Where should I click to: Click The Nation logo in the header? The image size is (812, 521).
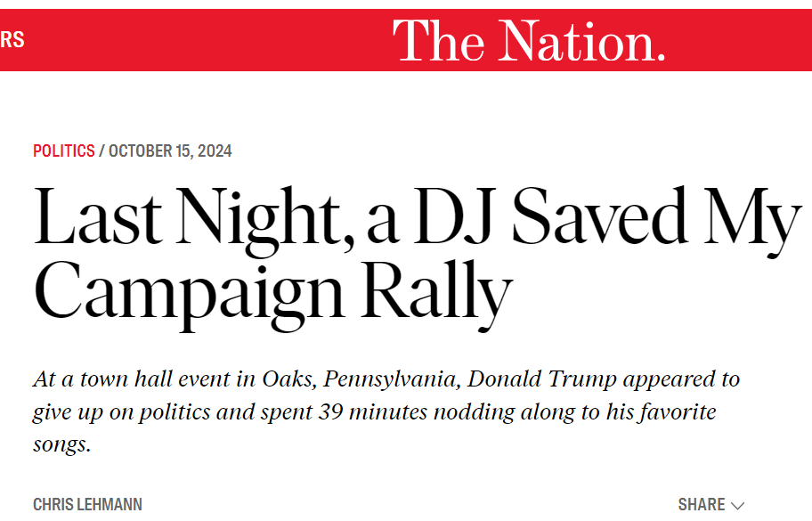coord(529,41)
